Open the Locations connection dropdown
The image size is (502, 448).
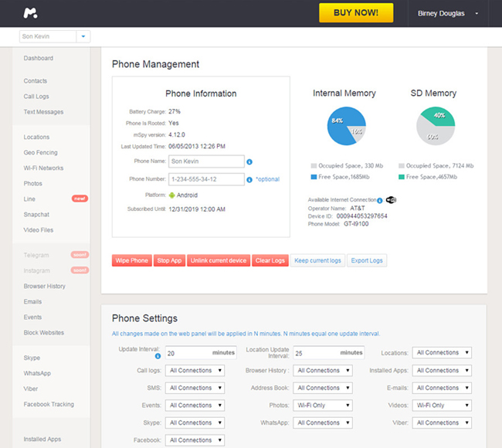442,352
